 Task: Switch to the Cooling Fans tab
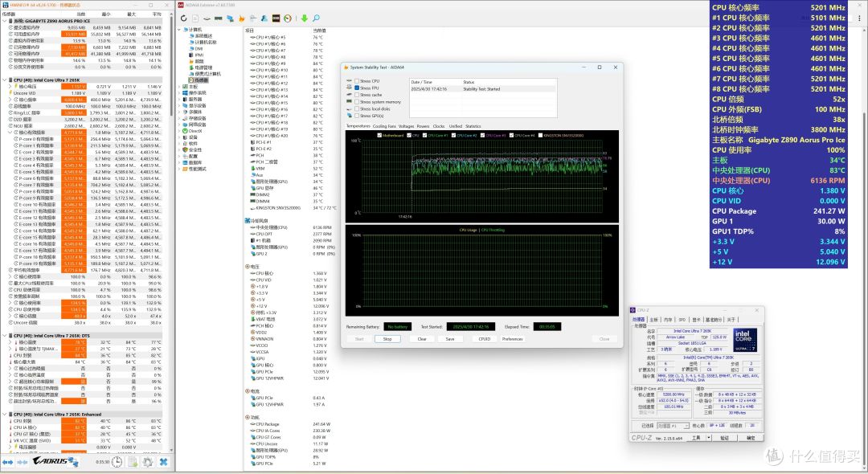point(384,126)
